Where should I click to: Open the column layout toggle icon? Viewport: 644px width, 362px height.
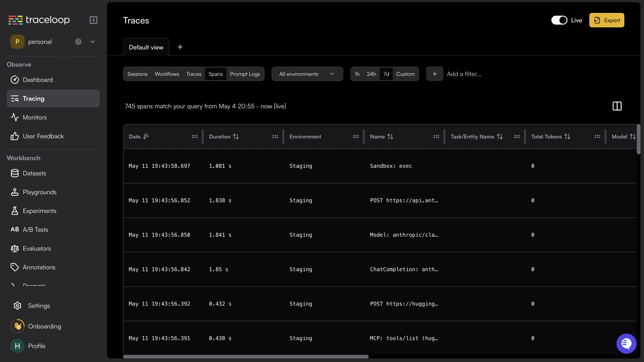click(x=617, y=106)
